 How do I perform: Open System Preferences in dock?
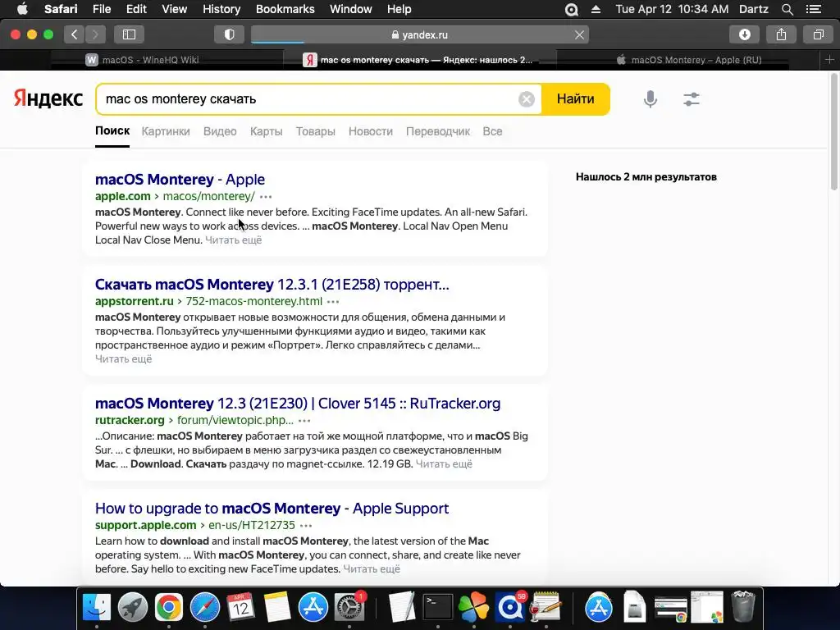point(349,608)
